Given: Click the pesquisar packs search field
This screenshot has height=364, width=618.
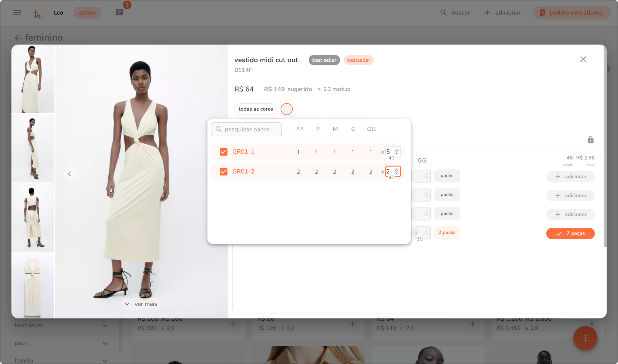Looking at the screenshot, I should click(x=247, y=129).
